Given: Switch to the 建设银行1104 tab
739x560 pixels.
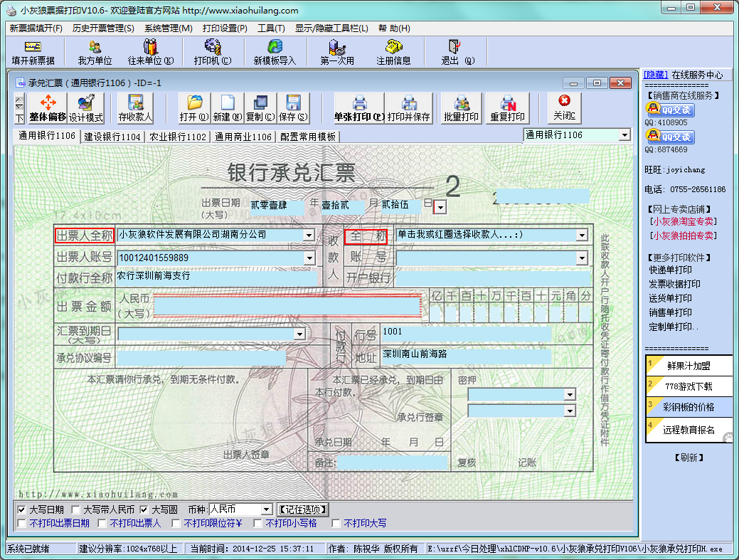Looking at the screenshot, I should pos(112,137).
